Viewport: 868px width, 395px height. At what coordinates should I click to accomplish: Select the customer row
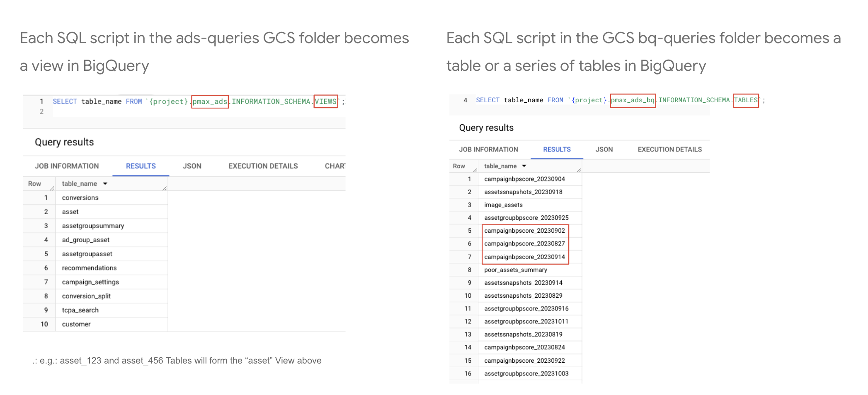tap(96, 325)
